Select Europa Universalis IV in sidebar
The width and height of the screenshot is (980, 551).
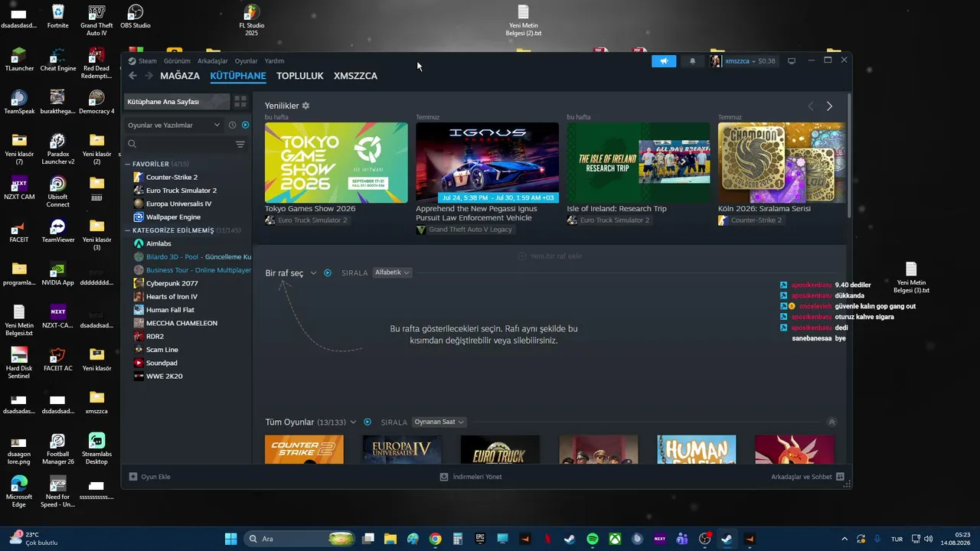tap(178, 204)
